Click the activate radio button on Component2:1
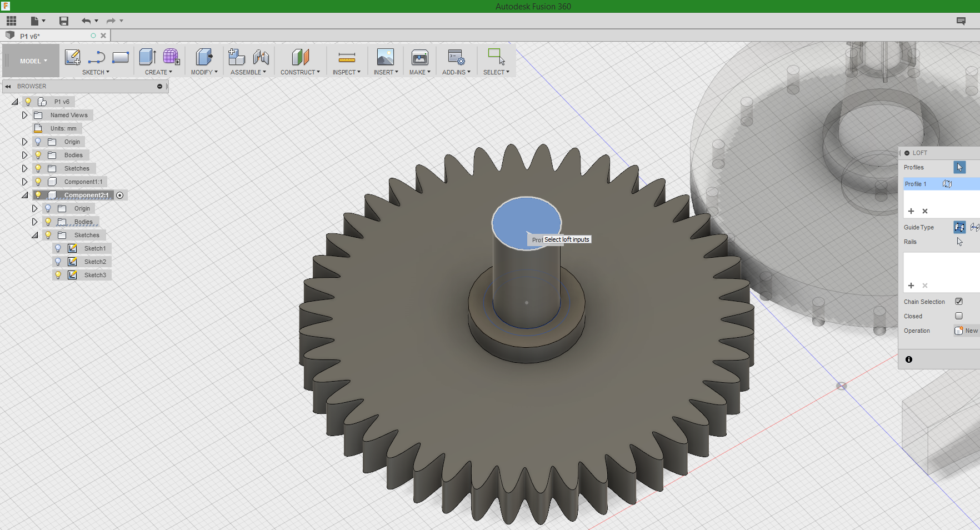Screen dimensions: 980x530 [x=119, y=195]
